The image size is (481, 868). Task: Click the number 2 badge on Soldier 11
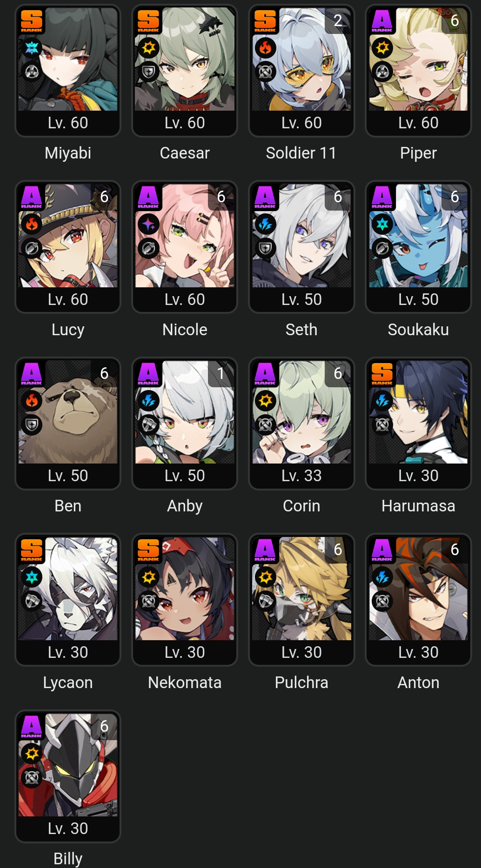click(338, 20)
